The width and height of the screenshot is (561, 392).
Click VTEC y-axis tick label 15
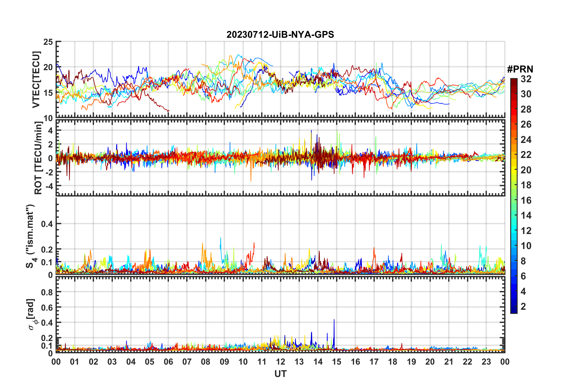(x=48, y=93)
